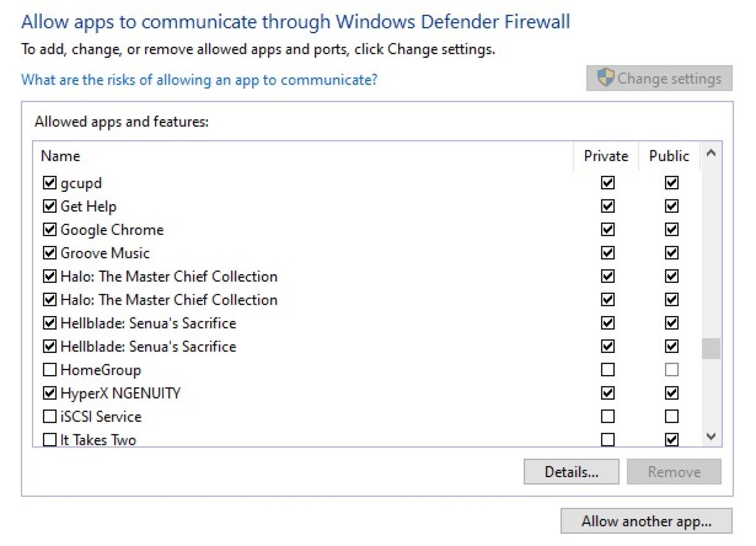Click the scroll-down arrow in the apps list
756x546 pixels.
tap(711, 436)
